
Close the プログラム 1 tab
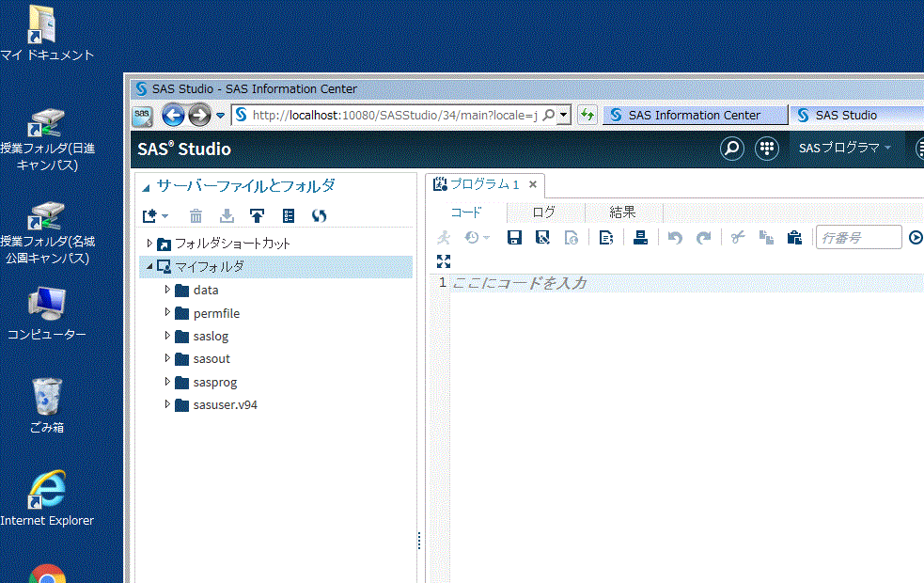(533, 184)
